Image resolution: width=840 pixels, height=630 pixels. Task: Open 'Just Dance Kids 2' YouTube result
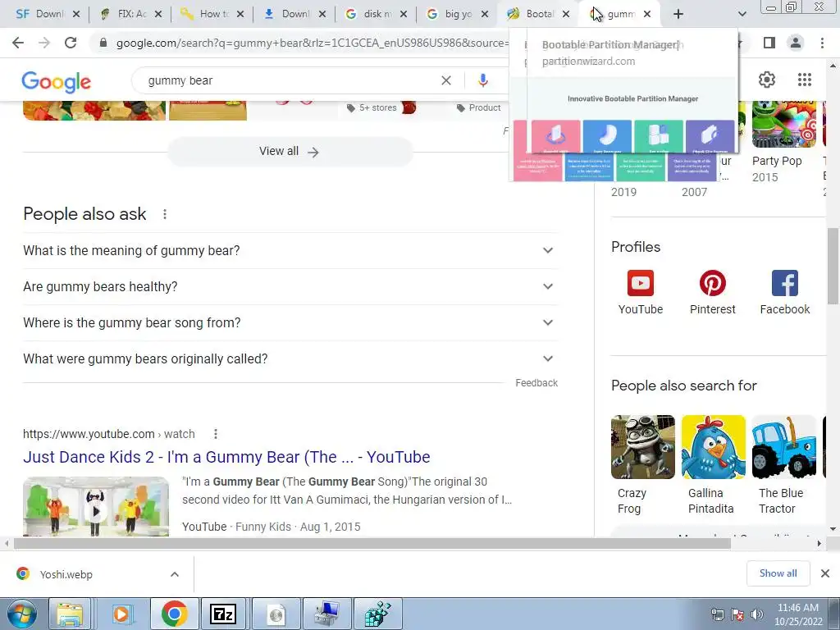(226, 457)
